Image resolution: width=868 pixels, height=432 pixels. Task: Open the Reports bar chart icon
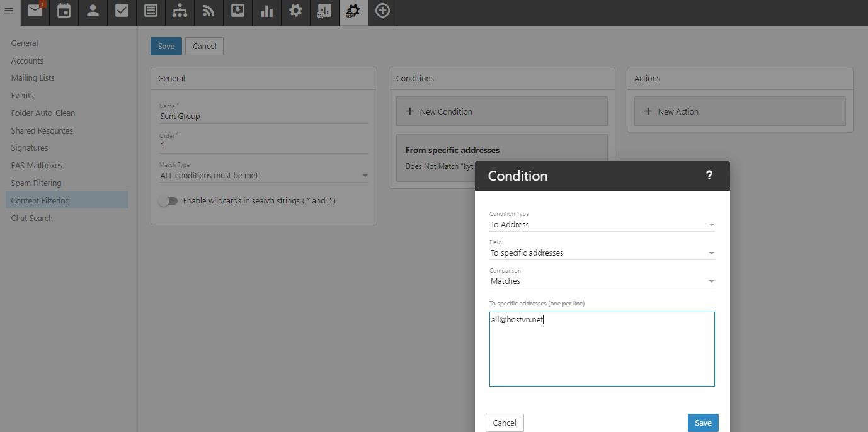click(x=266, y=11)
